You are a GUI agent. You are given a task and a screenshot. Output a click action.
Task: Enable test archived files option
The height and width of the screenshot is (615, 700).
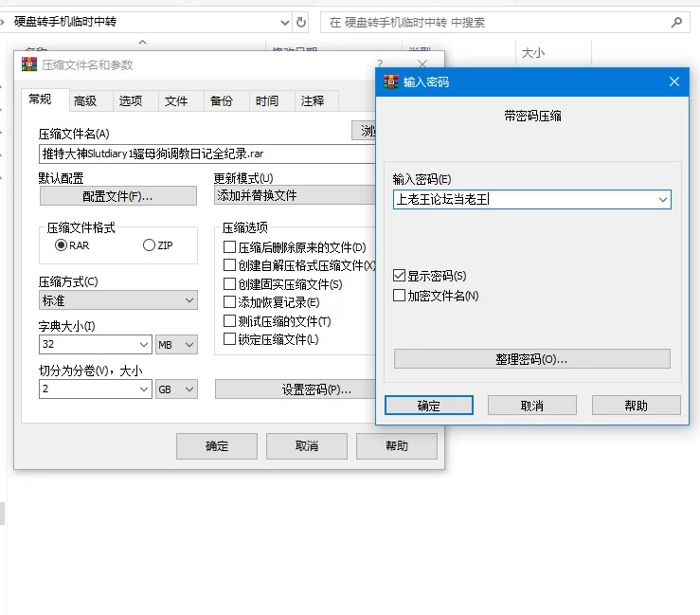click(x=229, y=321)
